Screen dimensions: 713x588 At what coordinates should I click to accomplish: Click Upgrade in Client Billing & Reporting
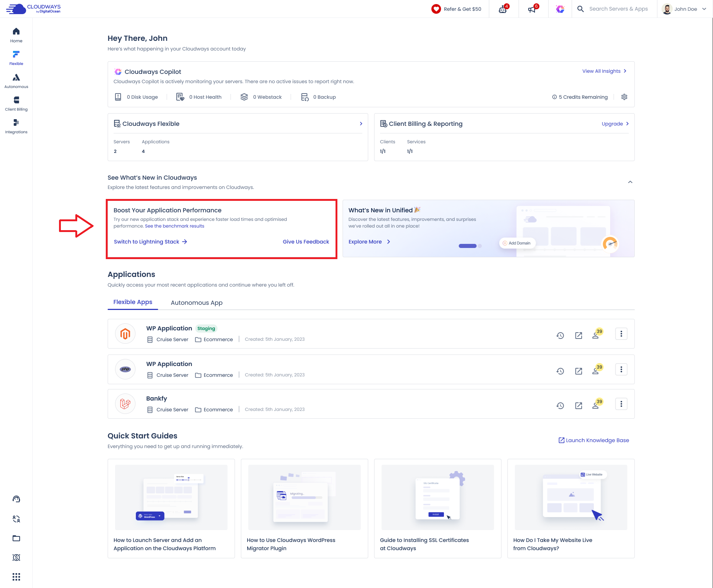pyautogui.click(x=615, y=124)
